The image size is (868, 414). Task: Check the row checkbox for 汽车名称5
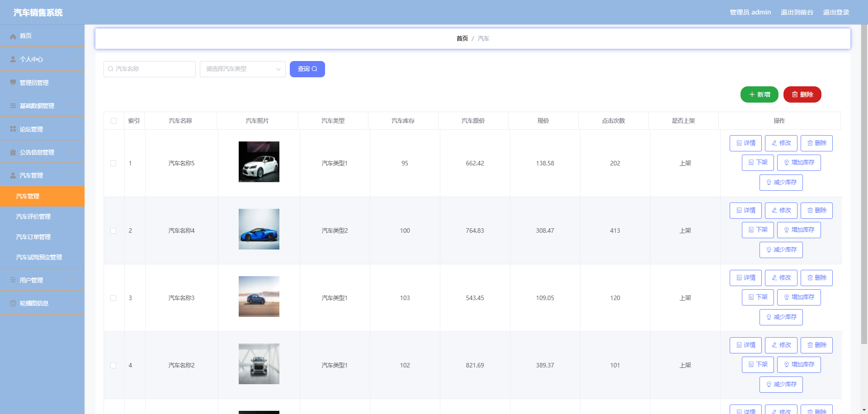coord(113,163)
